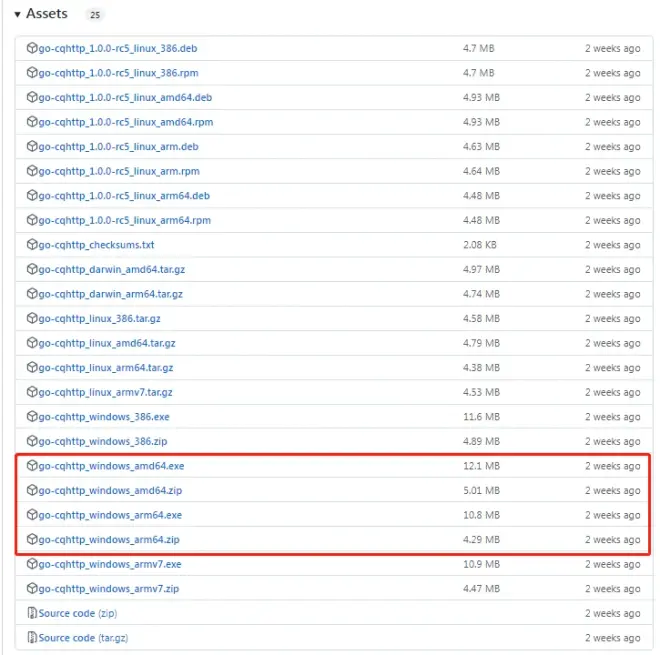
Task: Download Source code (zip)
Action: pyautogui.click(x=77, y=613)
